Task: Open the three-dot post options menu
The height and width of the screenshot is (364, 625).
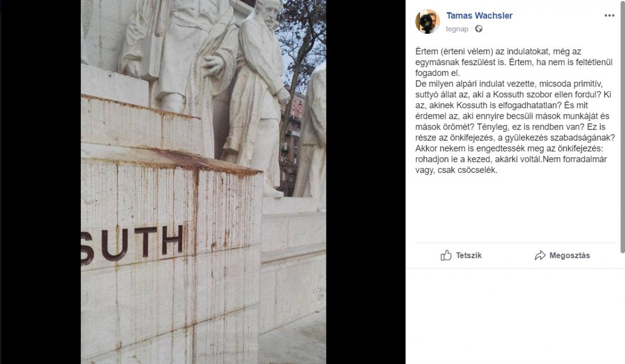Action: [x=609, y=16]
